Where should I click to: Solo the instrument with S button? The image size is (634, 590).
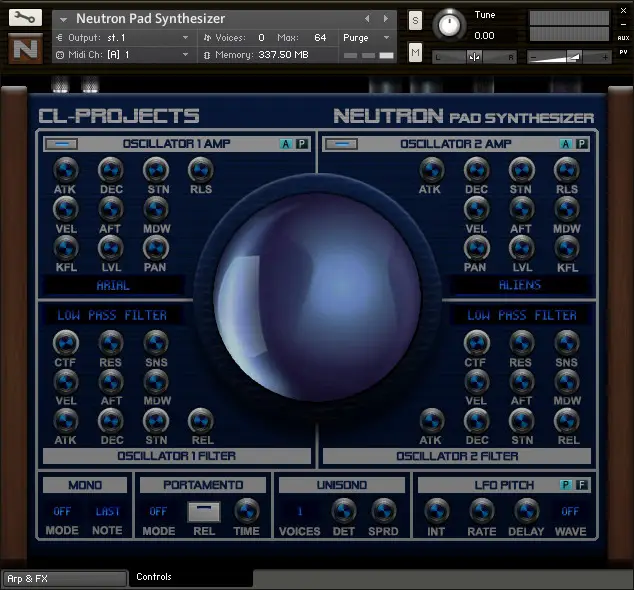coord(415,20)
